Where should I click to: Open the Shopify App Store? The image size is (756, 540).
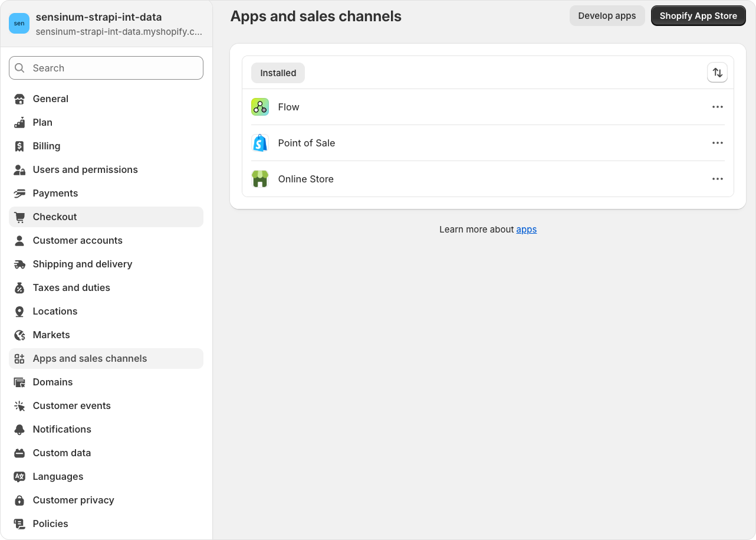coord(698,16)
